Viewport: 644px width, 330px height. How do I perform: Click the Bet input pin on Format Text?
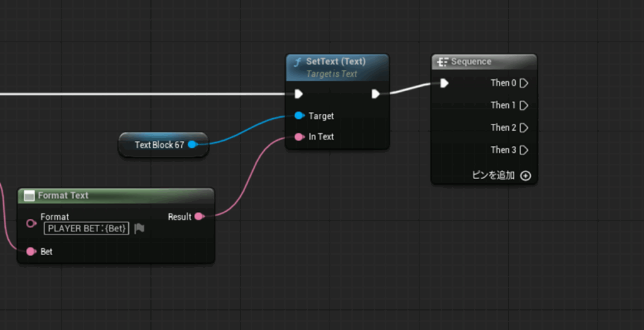coord(31,251)
